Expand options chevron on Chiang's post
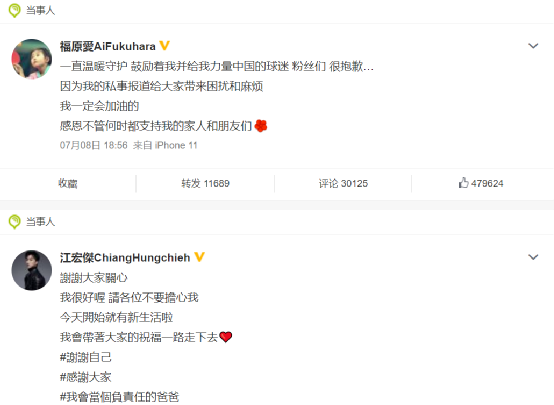Viewport: 554px width, 405px height. click(533, 257)
